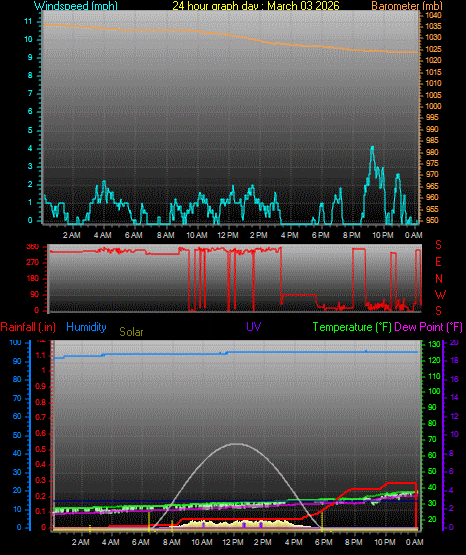The height and width of the screenshot is (555, 466).
Task: Click the 50 value on the green temperature axis
Action: pos(432,471)
